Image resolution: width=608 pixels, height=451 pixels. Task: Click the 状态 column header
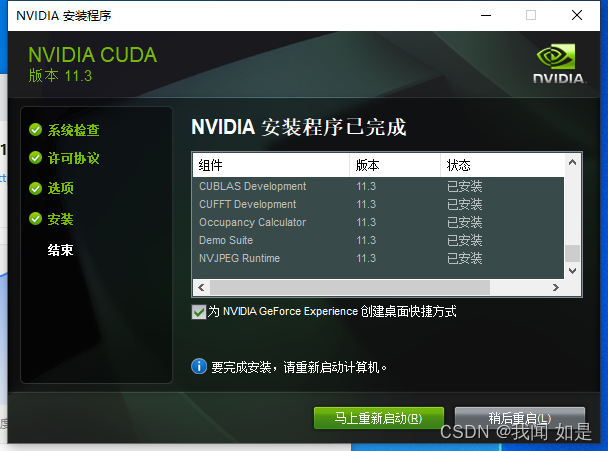click(503, 166)
